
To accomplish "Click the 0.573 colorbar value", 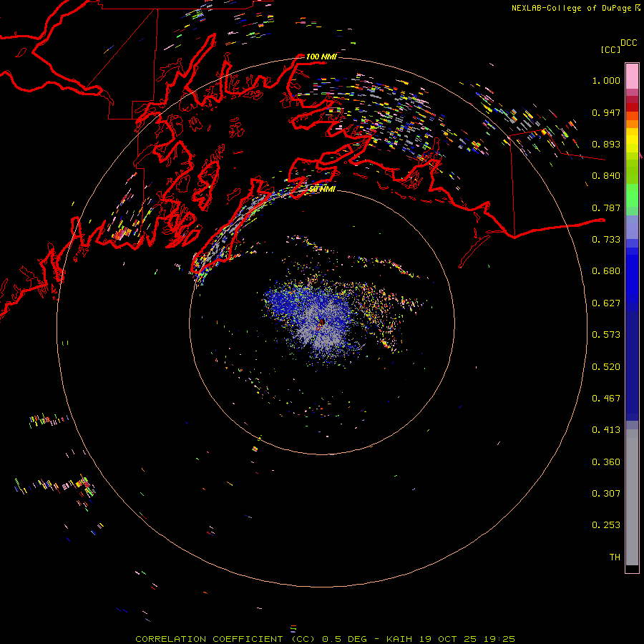I will (x=606, y=335).
